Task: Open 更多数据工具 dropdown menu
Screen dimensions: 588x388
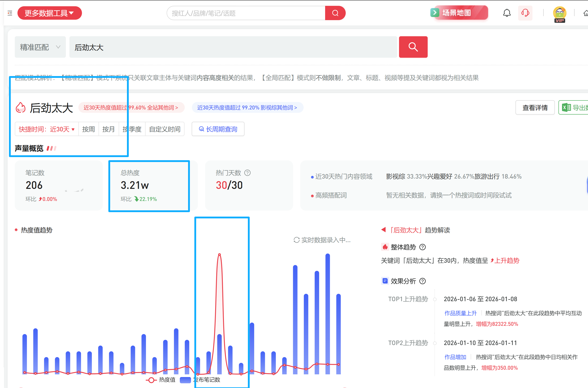Action: coord(49,13)
